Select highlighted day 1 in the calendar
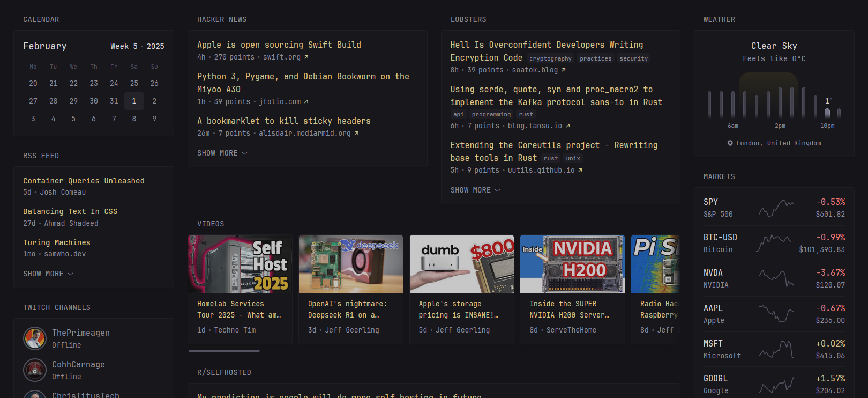The image size is (868, 398). [134, 101]
